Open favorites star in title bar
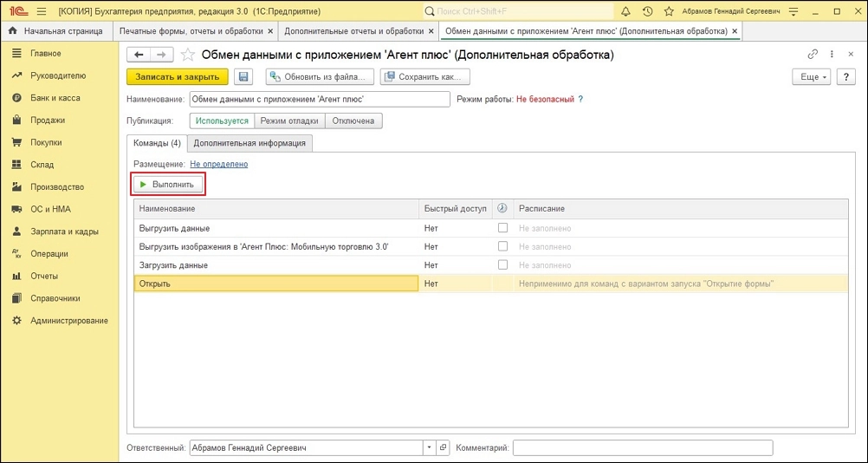 (668, 11)
